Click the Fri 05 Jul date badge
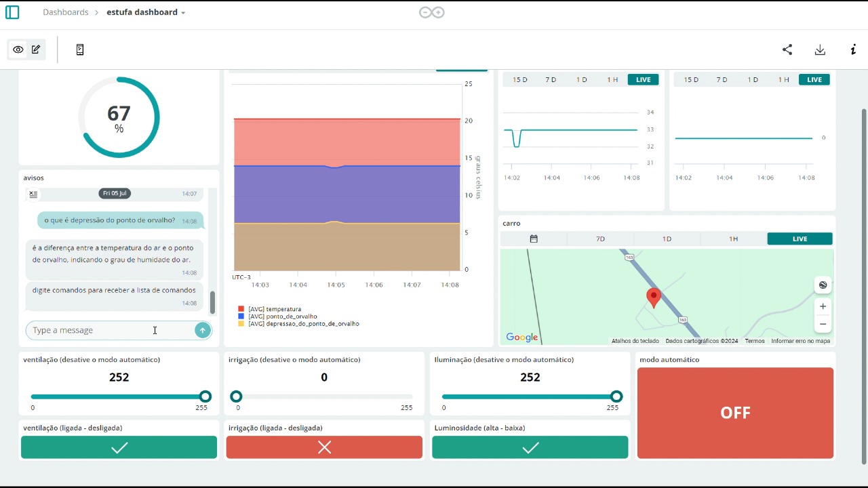This screenshot has width=868, height=488. 115,194
